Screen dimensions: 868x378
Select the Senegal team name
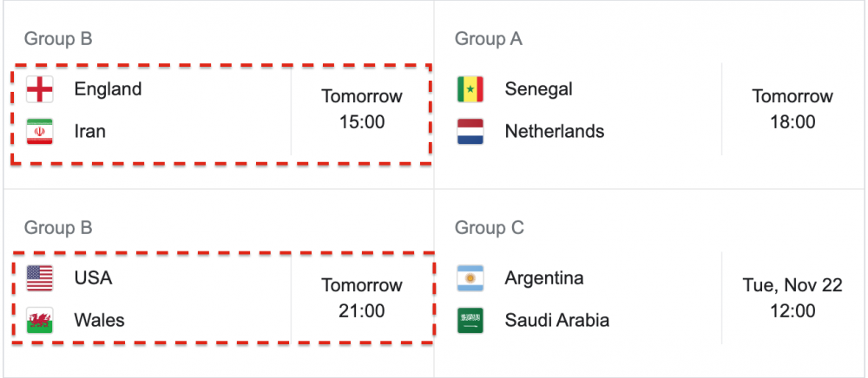point(538,89)
